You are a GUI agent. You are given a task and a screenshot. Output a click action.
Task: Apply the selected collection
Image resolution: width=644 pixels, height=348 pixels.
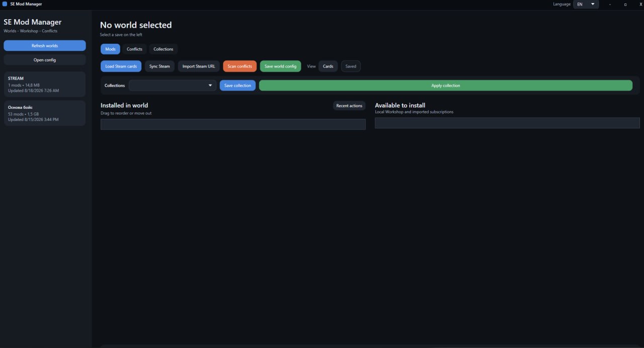pyautogui.click(x=446, y=86)
